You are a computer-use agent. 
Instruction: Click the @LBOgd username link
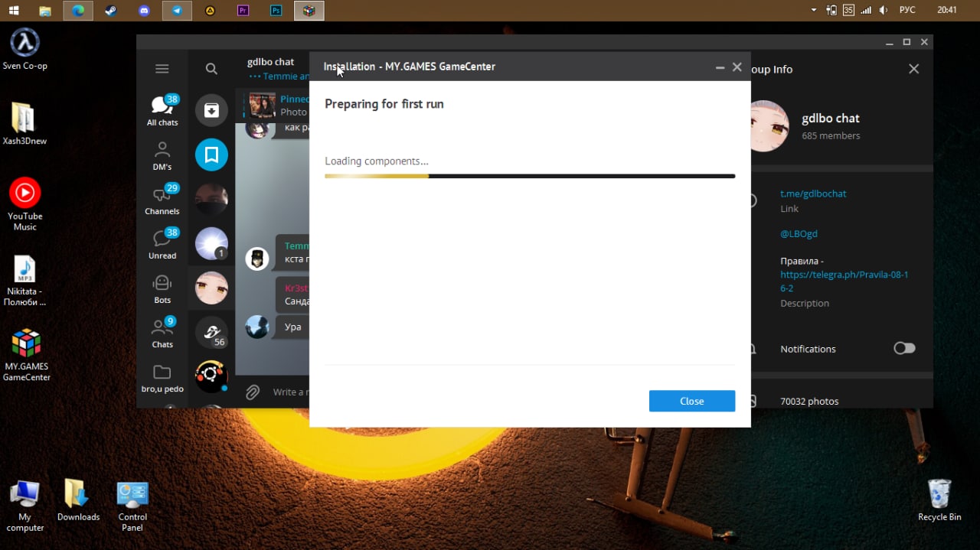[799, 233]
